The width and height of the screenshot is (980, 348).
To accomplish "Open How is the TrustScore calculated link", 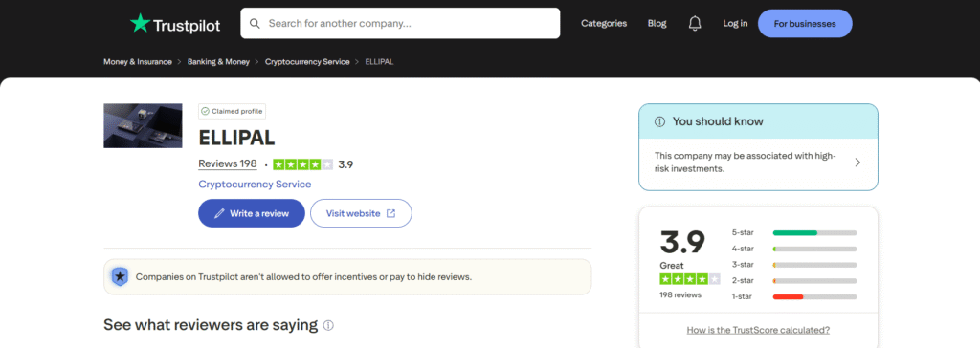I will (x=758, y=330).
